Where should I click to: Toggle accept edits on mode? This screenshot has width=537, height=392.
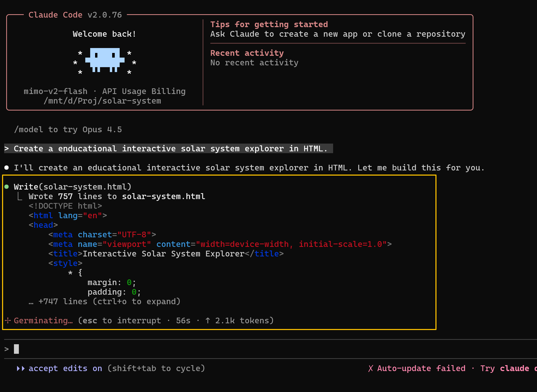pos(65,369)
